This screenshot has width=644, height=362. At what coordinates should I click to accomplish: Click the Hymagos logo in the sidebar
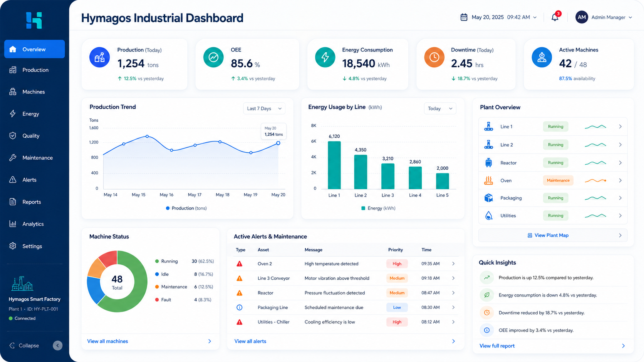pyautogui.click(x=34, y=20)
